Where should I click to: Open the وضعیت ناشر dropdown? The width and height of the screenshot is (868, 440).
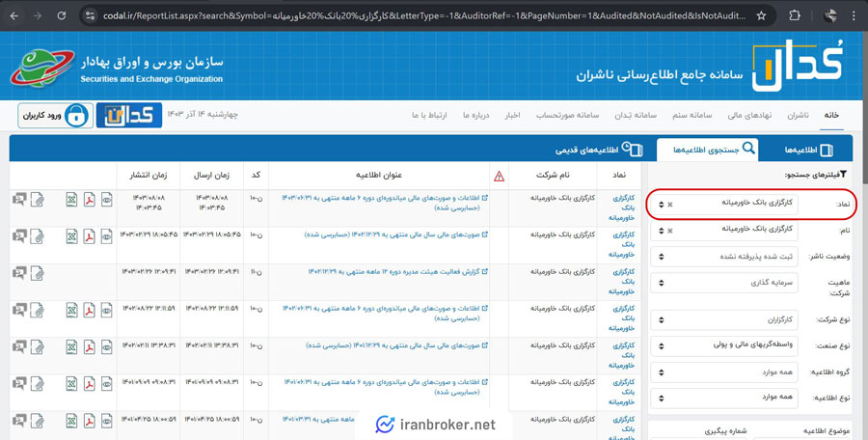click(x=724, y=257)
